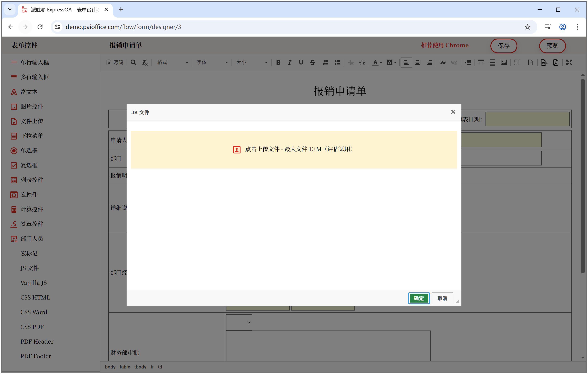The height and width of the screenshot is (375, 588).
Task: Select the 单选框 radio control
Action: pos(29,151)
